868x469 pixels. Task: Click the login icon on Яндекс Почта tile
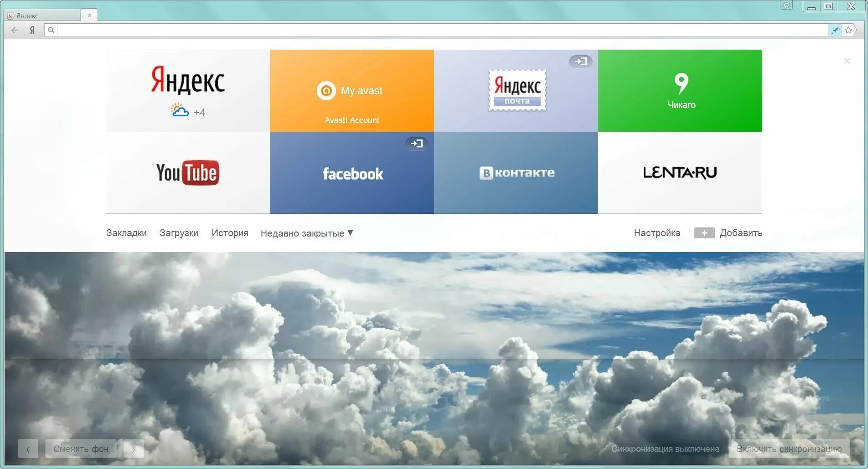coord(580,61)
